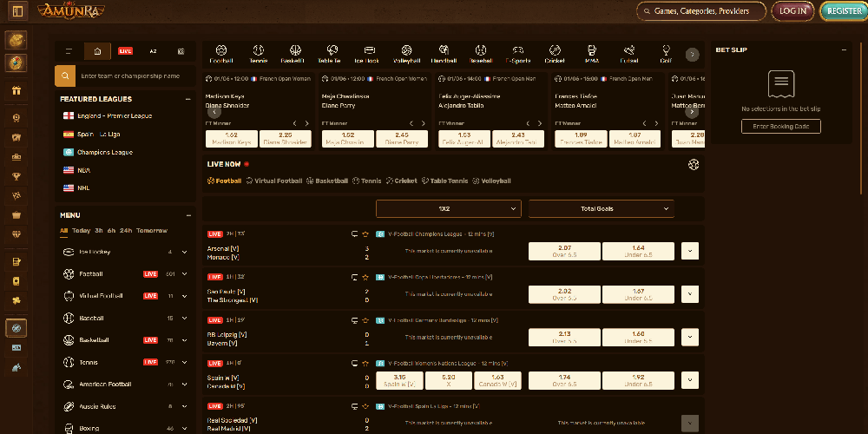The width and height of the screenshot is (868, 434).
Task: Expand more markets for Arsenal vs Monaco
Action: click(690, 251)
